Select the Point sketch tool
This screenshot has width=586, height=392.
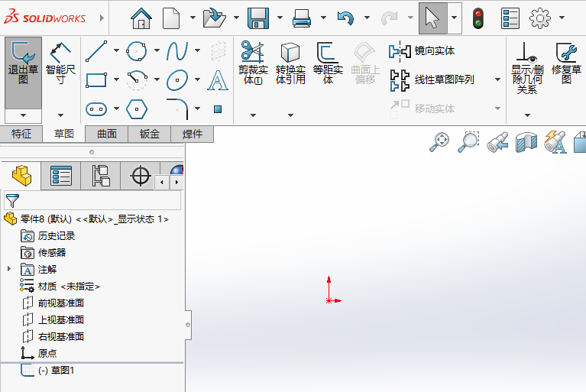[x=218, y=109]
